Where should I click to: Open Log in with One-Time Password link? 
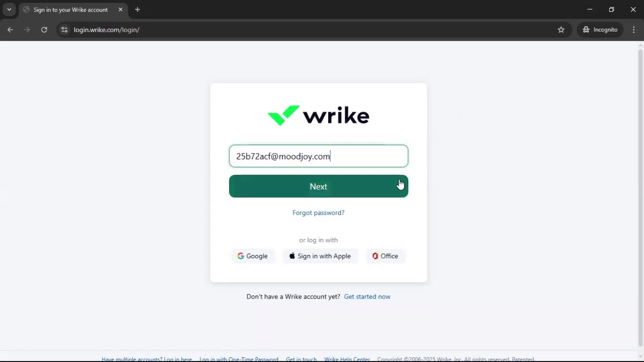[x=239, y=359]
